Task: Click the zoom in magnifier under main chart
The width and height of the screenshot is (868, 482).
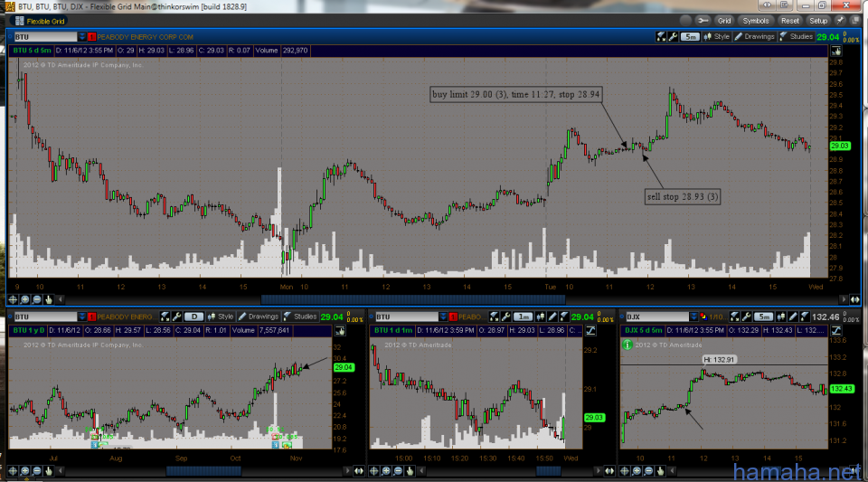Action: pos(25,298)
